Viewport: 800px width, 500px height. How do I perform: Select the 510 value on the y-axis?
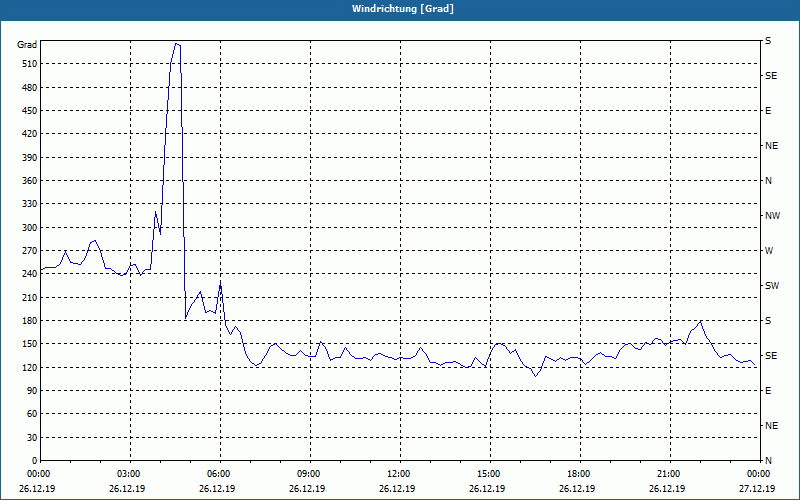(30, 64)
